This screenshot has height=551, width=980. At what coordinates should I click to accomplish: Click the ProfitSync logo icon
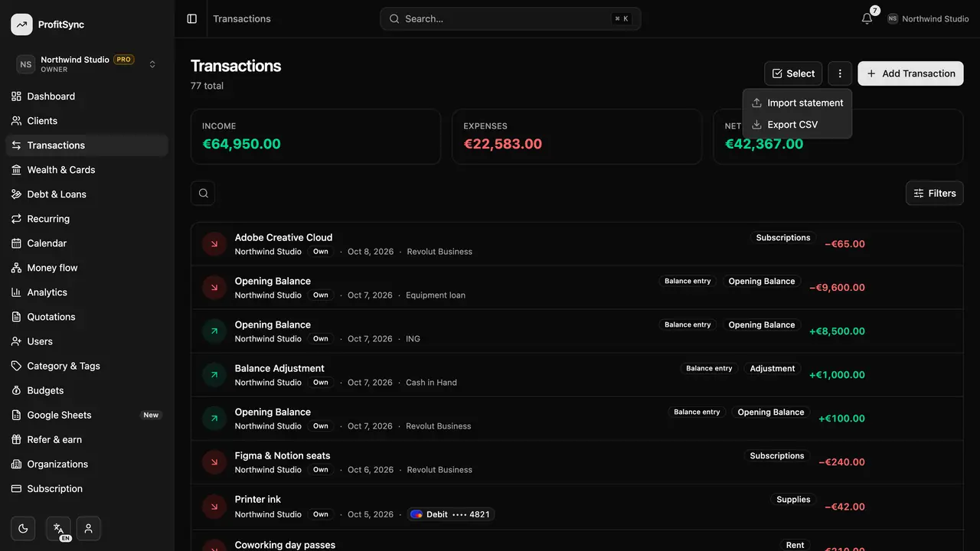pyautogui.click(x=21, y=24)
